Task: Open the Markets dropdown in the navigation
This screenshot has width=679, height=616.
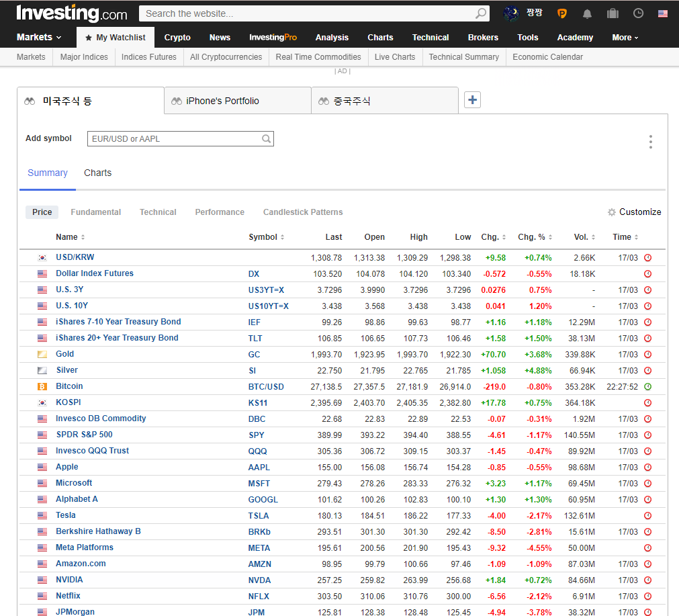Action: (x=38, y=38)
